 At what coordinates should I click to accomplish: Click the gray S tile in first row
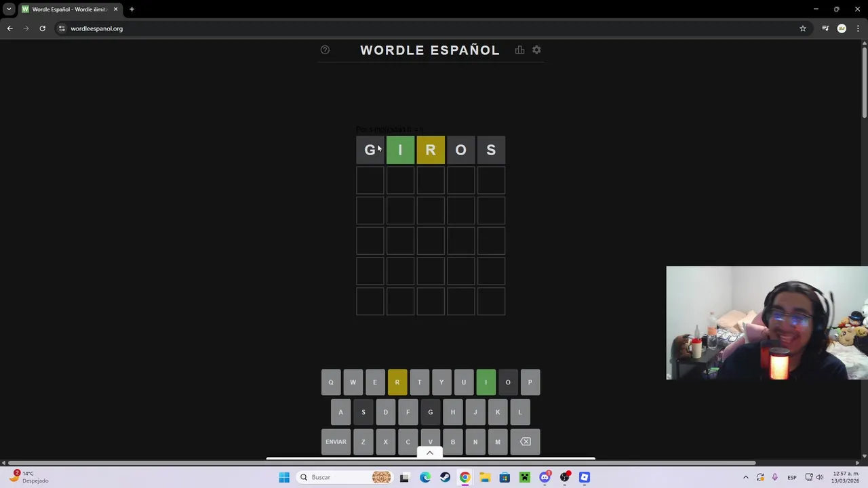click(x=491, y=150)
